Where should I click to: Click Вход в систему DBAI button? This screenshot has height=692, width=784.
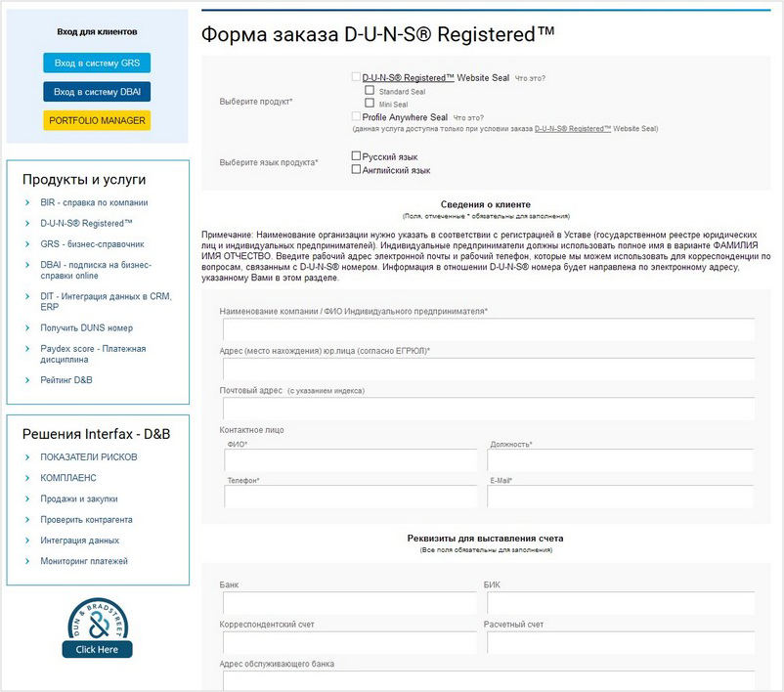click(97, 92)
